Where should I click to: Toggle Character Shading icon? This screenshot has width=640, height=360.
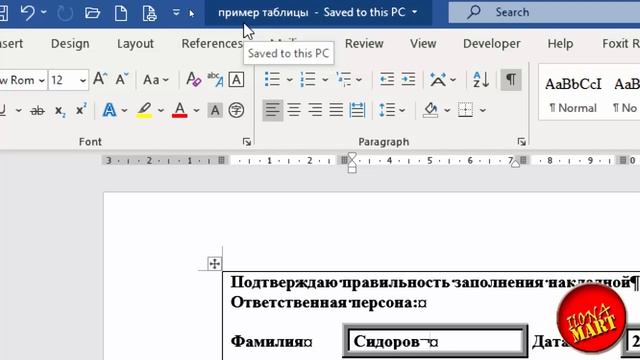(215, 110)
